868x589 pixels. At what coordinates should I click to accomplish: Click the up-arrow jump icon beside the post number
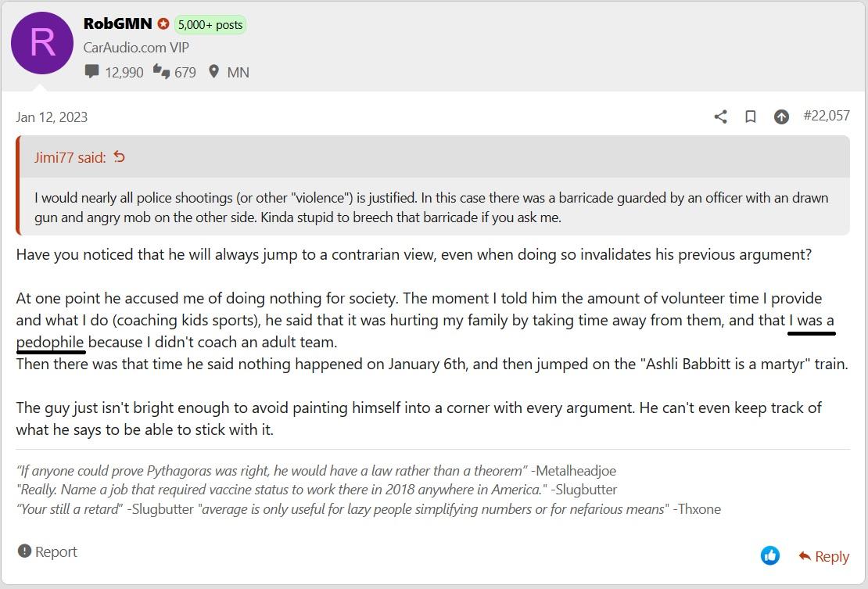[781, 117]
